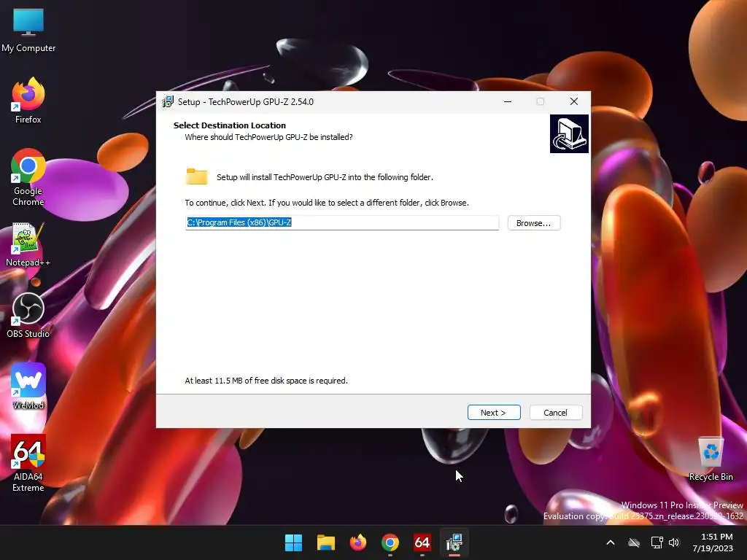Click the destination folder path field
The height and width of the screenshot is (560, 747).
pos(342,222)
